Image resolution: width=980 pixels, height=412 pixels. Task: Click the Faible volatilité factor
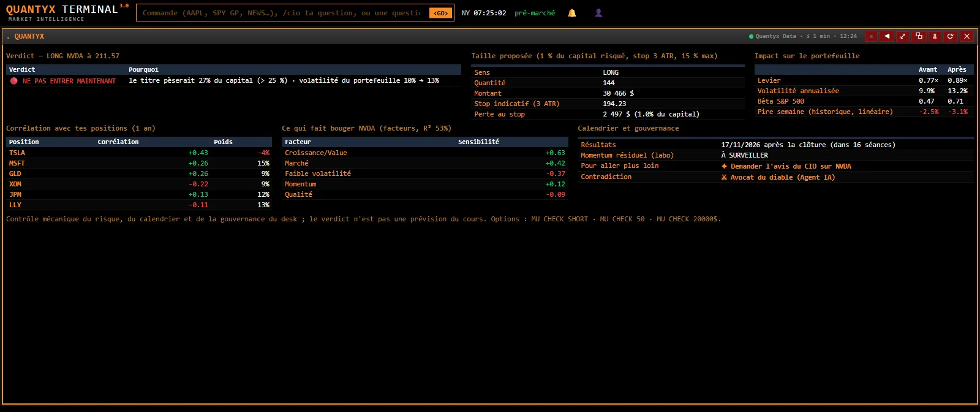[318, 174]
